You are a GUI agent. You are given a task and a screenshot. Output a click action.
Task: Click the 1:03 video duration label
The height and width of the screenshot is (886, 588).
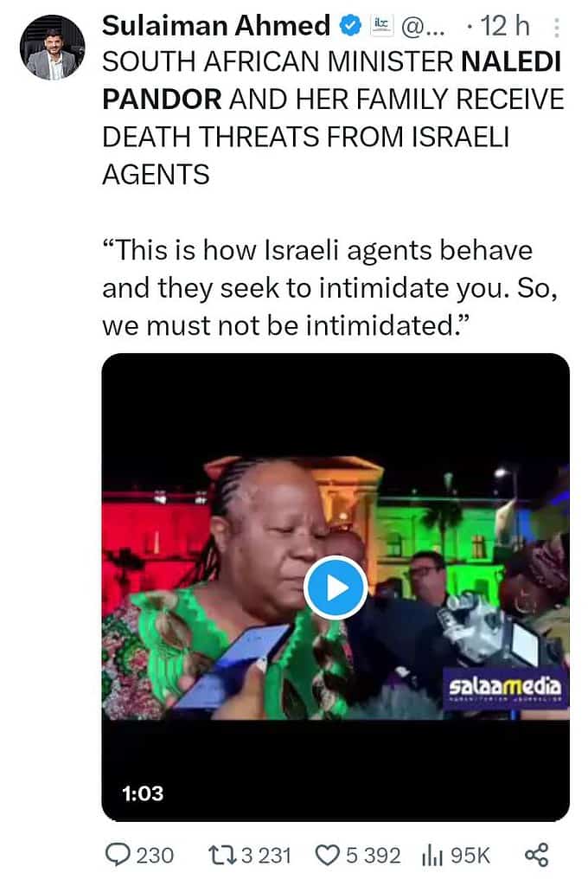click(143, 793)
